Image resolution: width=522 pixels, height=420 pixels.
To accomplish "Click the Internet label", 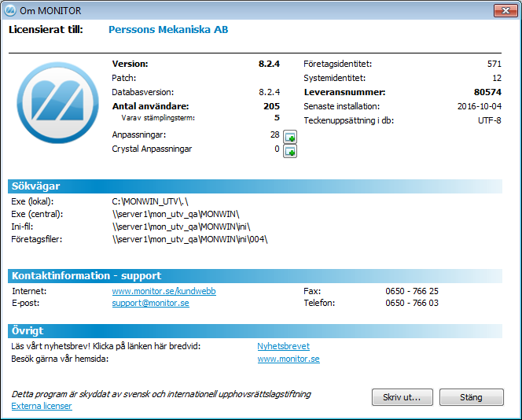I will [x=29, y=291].
